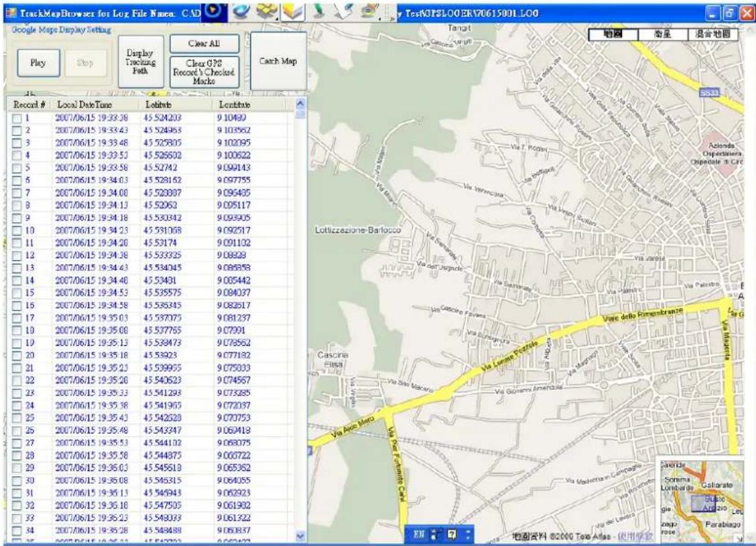Click the blue circle icon with yellow arrow
Viewport: 756px width, 546px height.
[x=214, y=11]
